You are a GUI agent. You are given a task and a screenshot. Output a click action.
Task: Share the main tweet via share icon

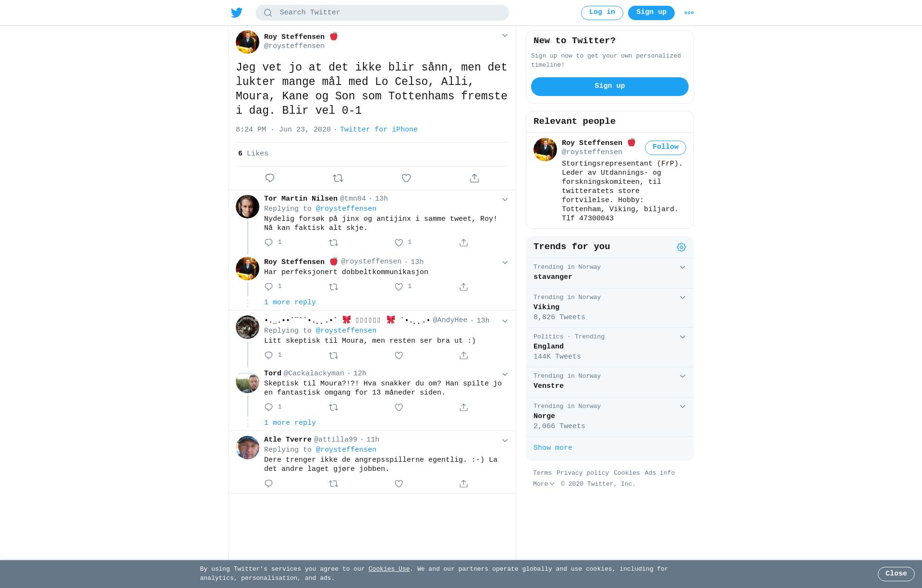coord(474,178)
